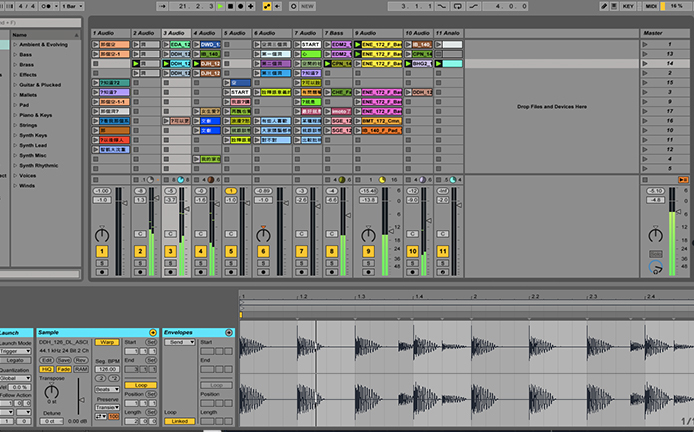Mute track 2 via its activator button
This screenshot has height=432, width=694.
pos(140,251)
